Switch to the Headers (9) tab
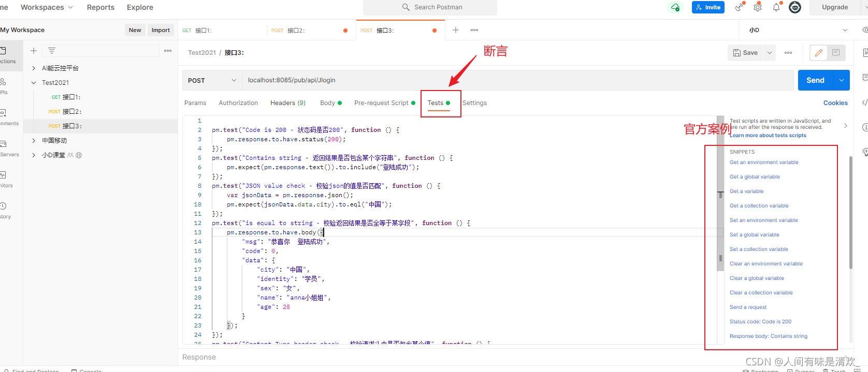This screenshot has width=868, height=372. [288, 103]
